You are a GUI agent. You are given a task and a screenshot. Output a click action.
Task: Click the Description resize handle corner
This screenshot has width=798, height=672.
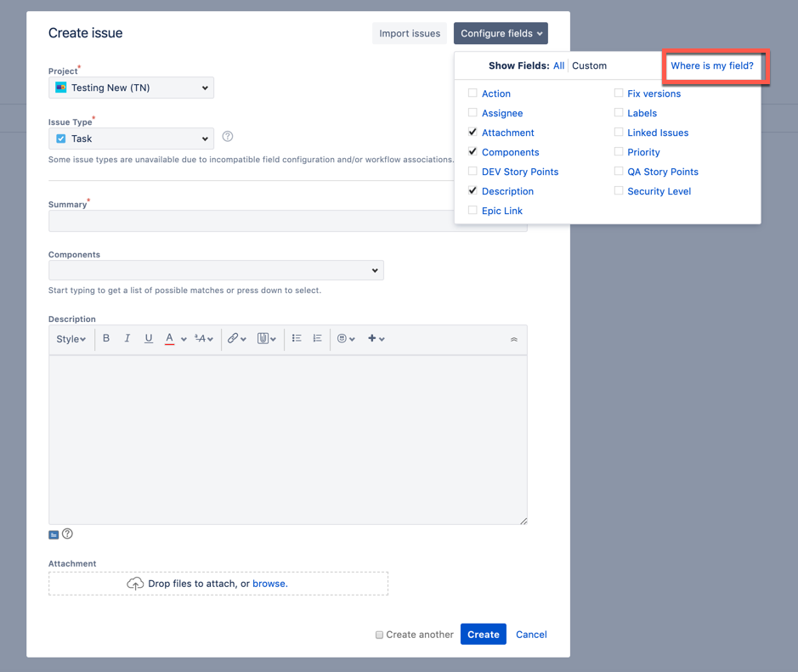(524, 521)
